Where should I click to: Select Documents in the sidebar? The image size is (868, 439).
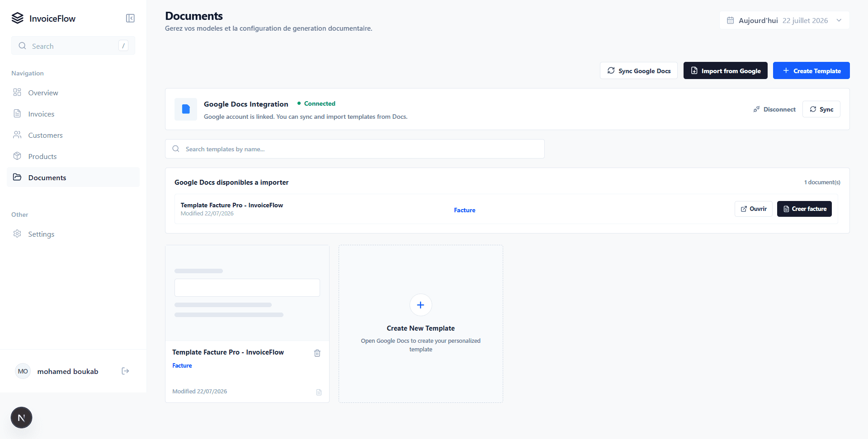pyautogui.click(x=73, y=177)
